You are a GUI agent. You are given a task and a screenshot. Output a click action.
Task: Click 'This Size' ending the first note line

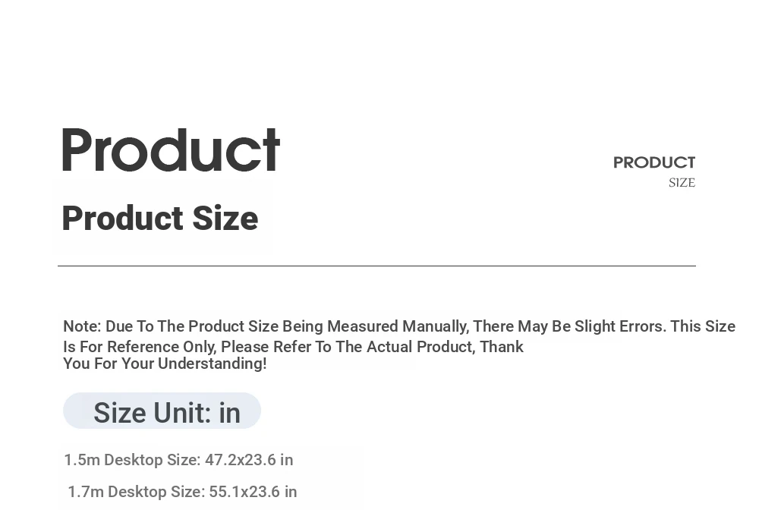tap(703, 326)
